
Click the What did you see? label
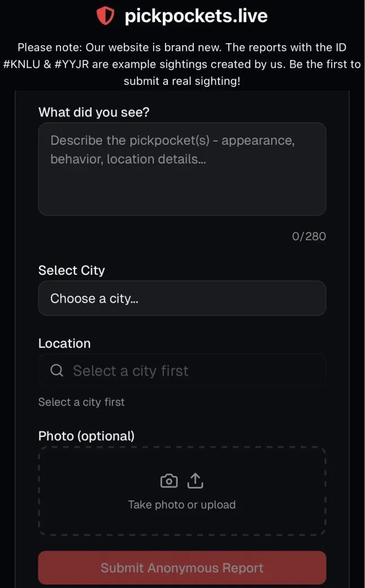pos(94,112)
